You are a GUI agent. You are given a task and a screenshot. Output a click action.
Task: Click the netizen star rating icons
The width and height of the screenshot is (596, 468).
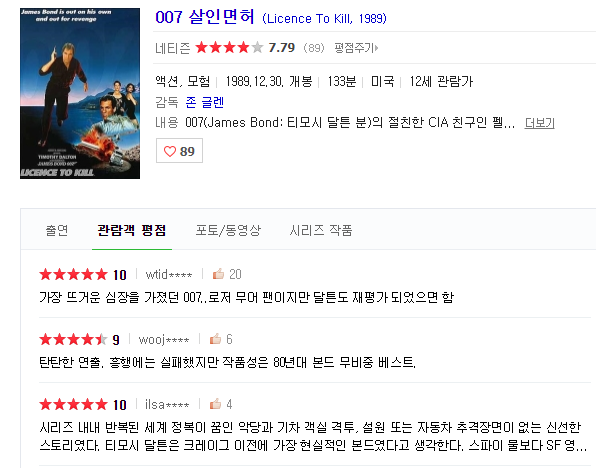pos(229,48)
